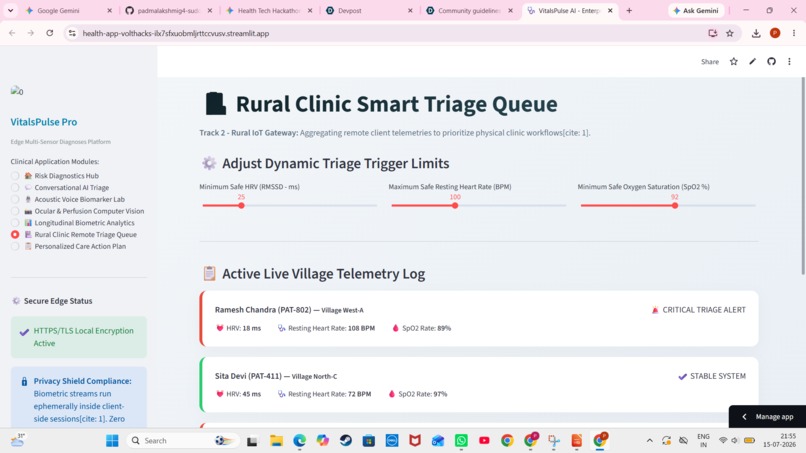
Task: Adjust the Maximum Safe Resting Heart Rate slider
Action: coord(455,206)
